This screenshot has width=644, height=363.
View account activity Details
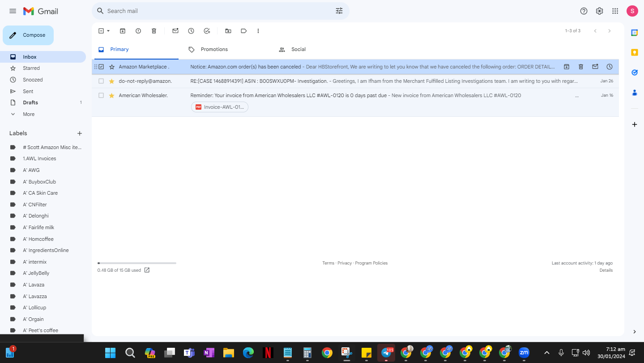(606, 270)
